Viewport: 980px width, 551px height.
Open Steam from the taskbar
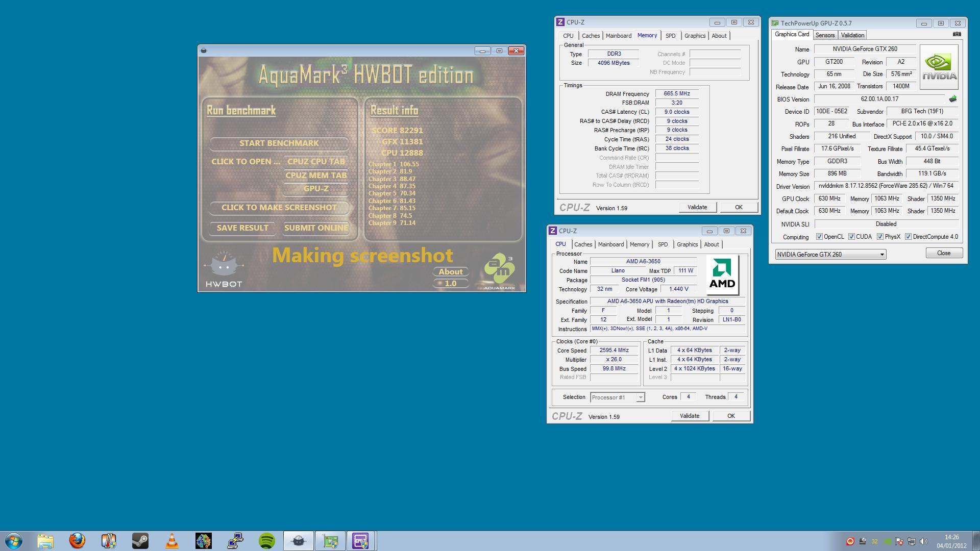140,541
